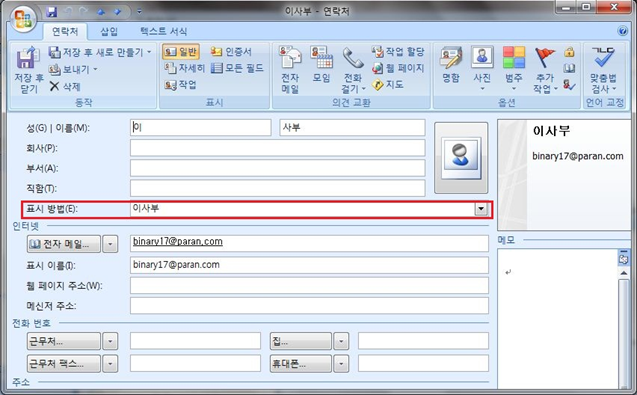
Task: Click the check names icon in 옵션
Action: click(569, 85)
